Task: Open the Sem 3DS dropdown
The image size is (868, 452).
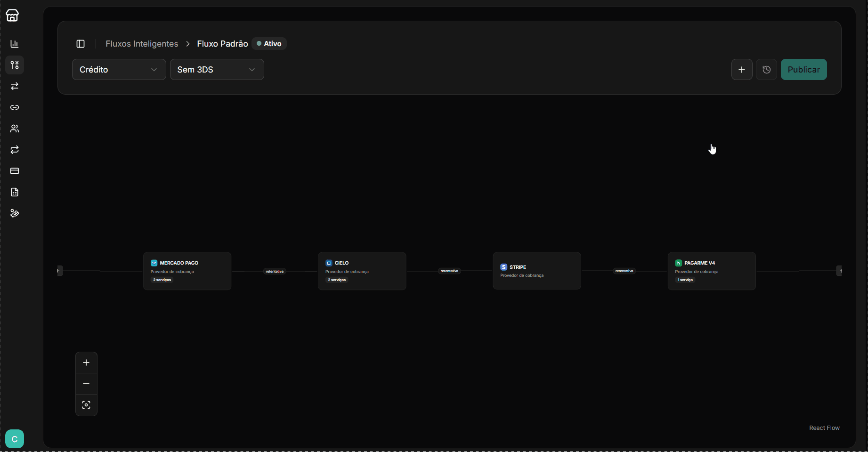Action: point(217,70)
